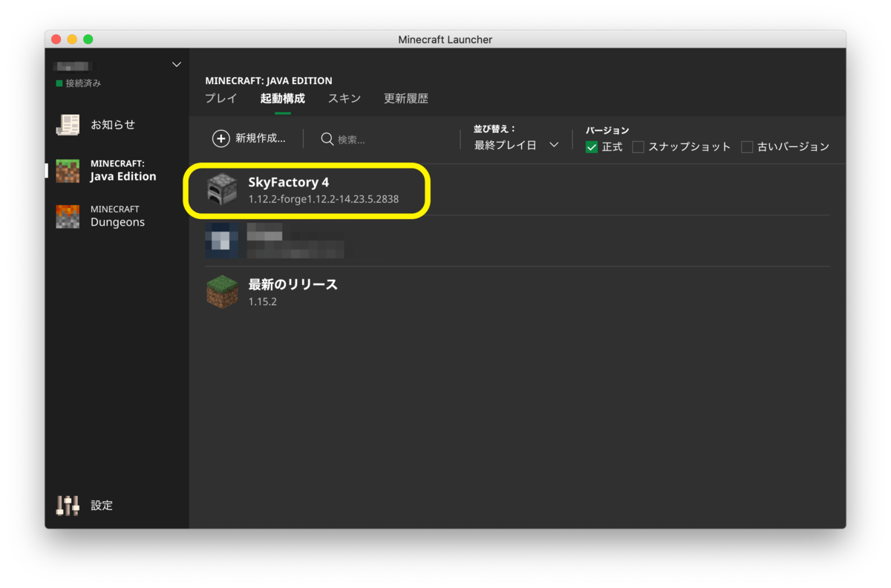This screenshot has width=891, height=588.
Task: Switch to the プレイ tab
Action: [221, 99]
